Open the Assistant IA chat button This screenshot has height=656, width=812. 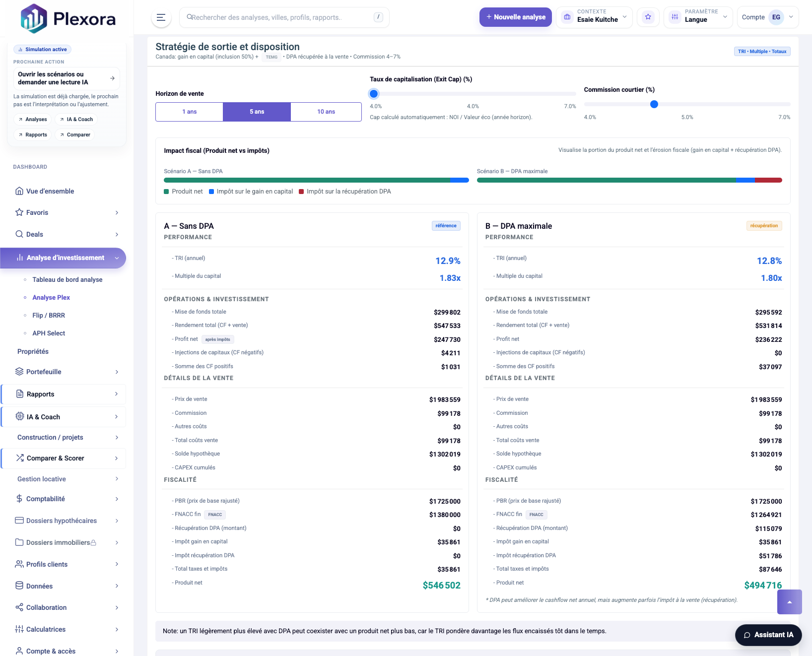(768, 635)
